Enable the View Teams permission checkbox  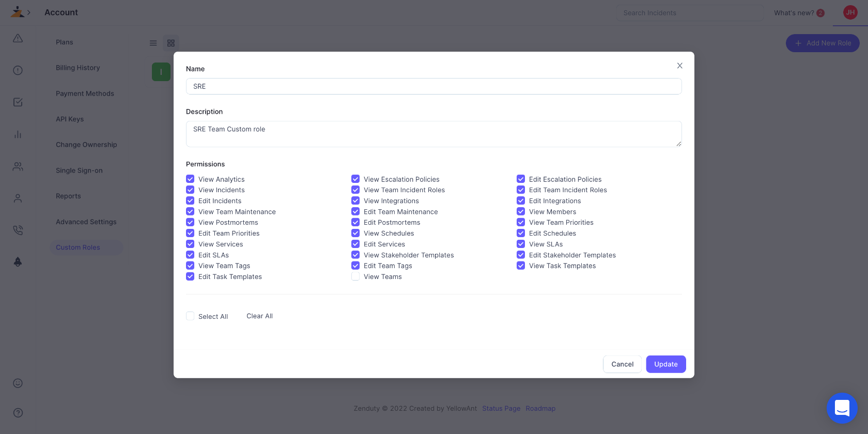[x=355, y=276]
